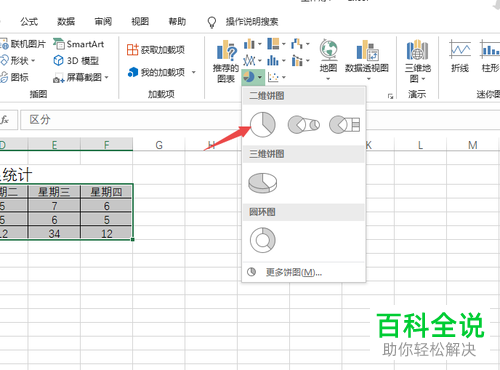Viewport: 500px width, 370px height.
Task: Choose the pie-of-pie chart option
Action: (303, 125)
